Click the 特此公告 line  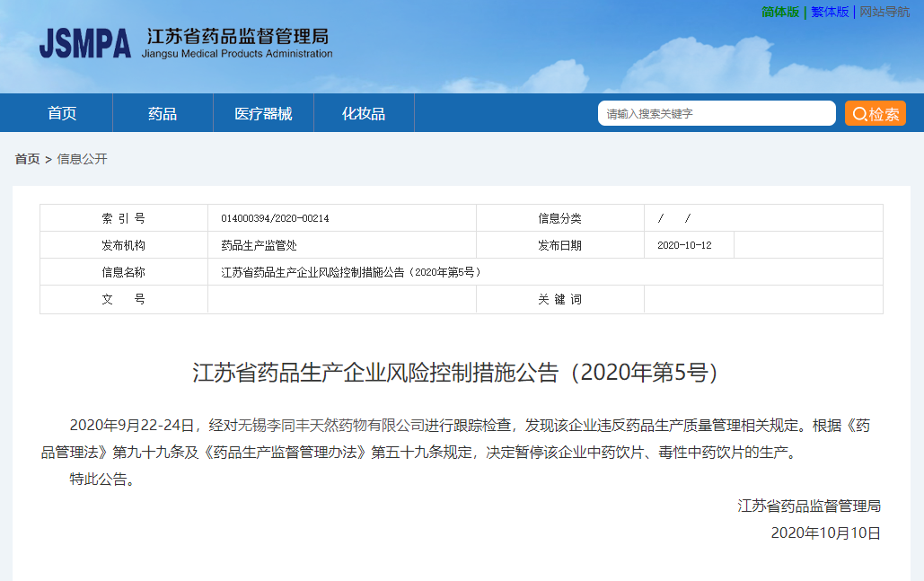click(x=102, y=479)
